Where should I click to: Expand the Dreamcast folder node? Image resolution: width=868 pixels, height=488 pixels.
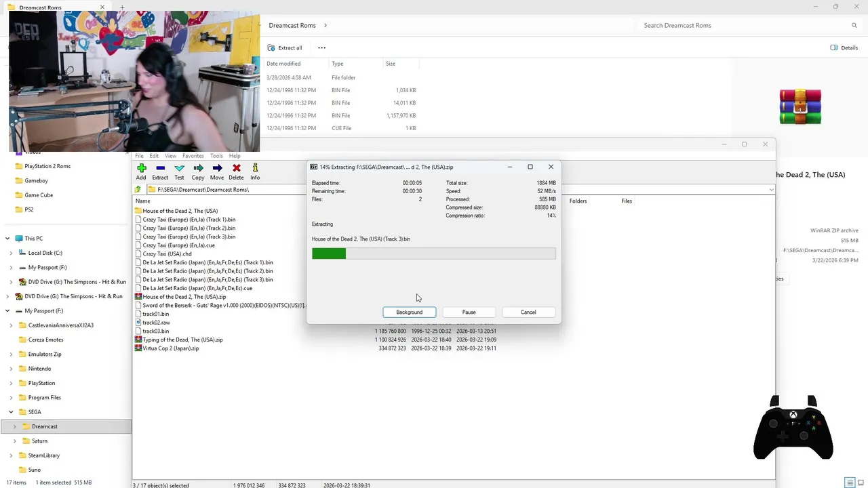point(14,426)
